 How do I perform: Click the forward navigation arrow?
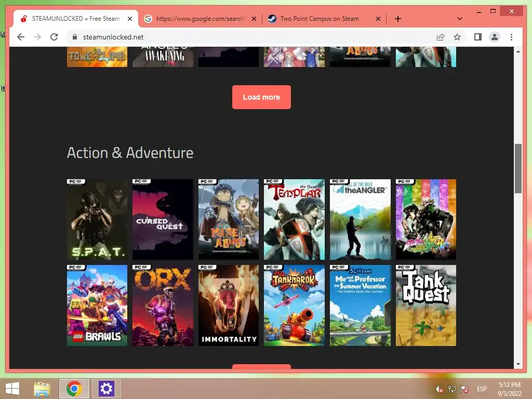click(x=37, y=37)
